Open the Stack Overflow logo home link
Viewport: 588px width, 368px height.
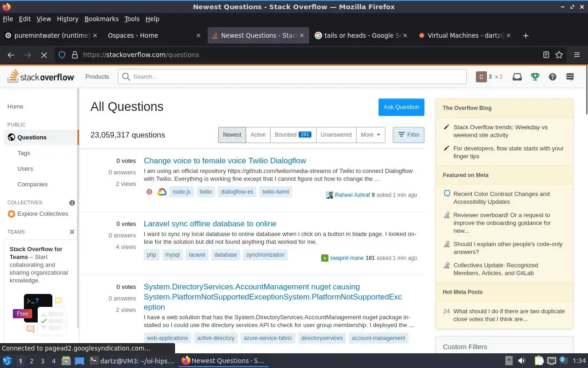click(x=40, y=76)
